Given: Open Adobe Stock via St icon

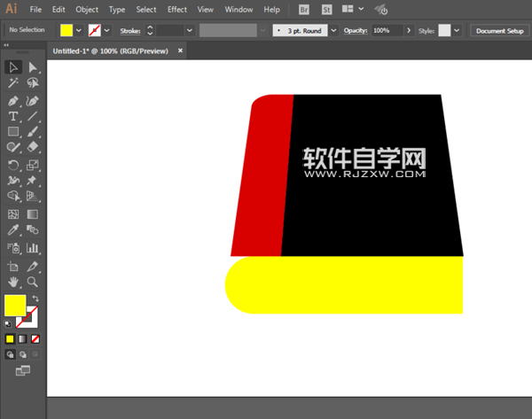Looking at the screenshot, I should click(326, 10).
